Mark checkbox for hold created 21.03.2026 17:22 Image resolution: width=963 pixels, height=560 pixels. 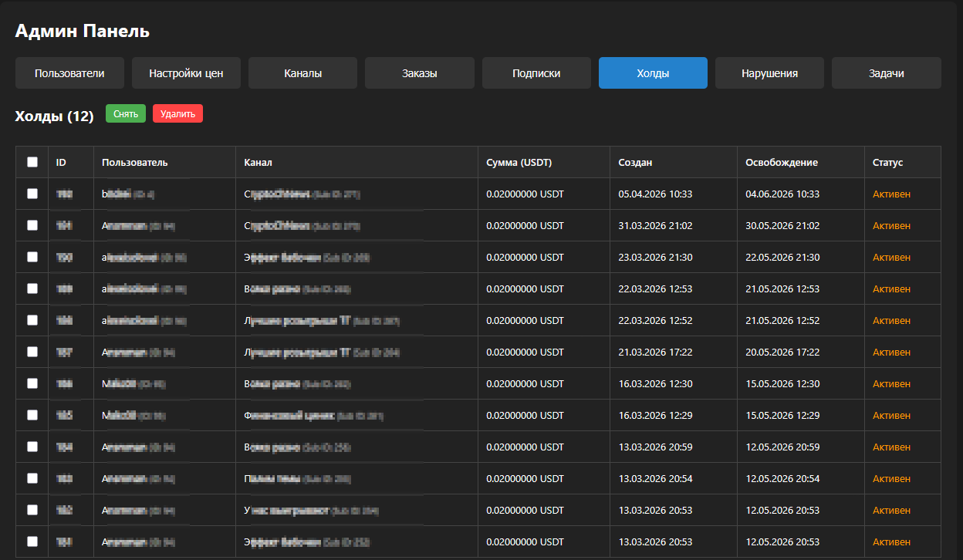coord(32,352)
